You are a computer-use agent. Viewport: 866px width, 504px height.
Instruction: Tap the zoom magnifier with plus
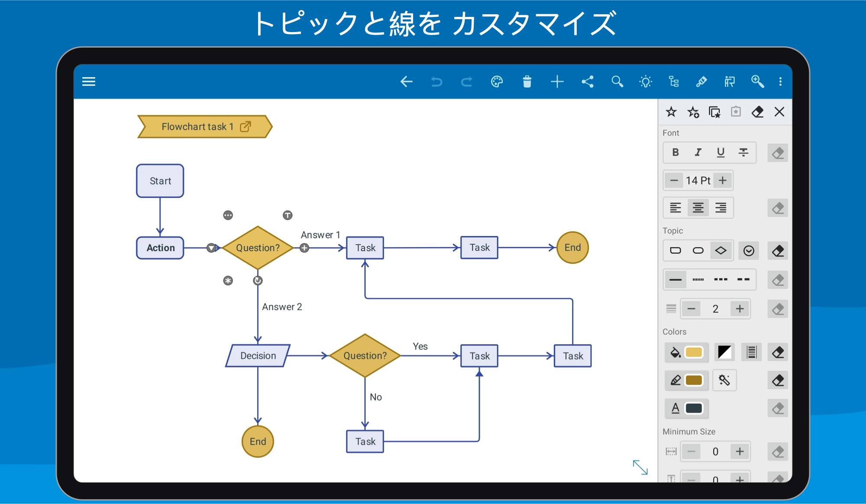[757, 81]
